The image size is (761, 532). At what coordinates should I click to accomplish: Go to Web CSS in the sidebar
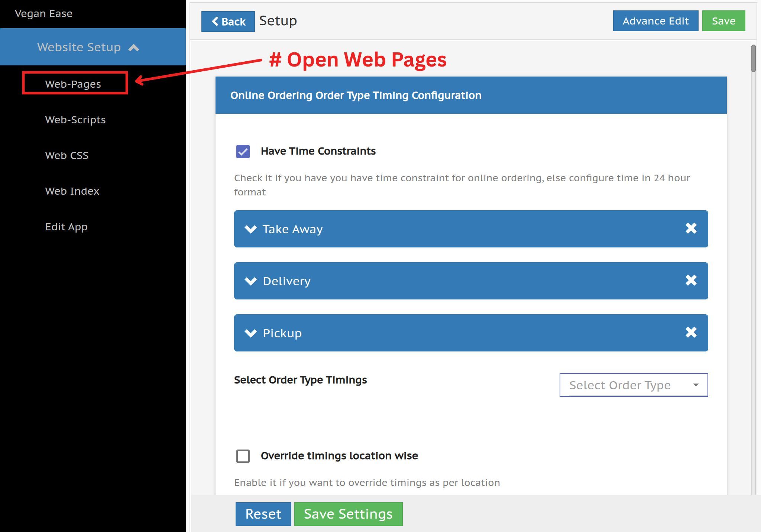coord(67,155)
